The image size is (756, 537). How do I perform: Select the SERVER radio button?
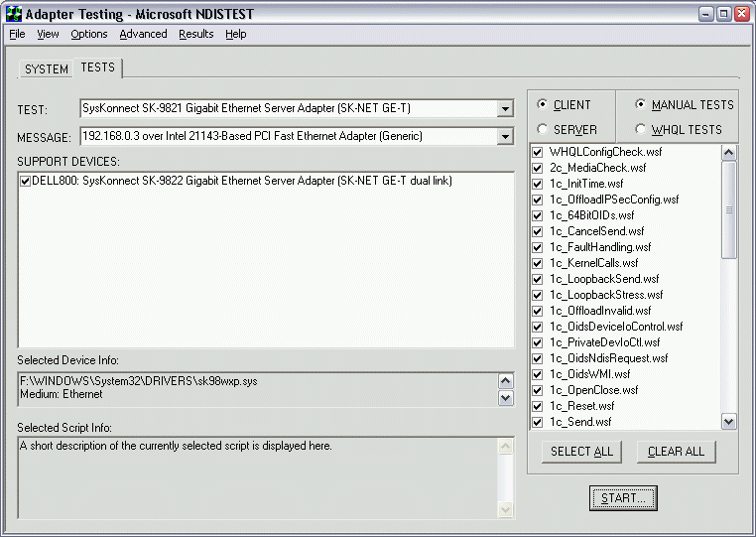(543, 129)
